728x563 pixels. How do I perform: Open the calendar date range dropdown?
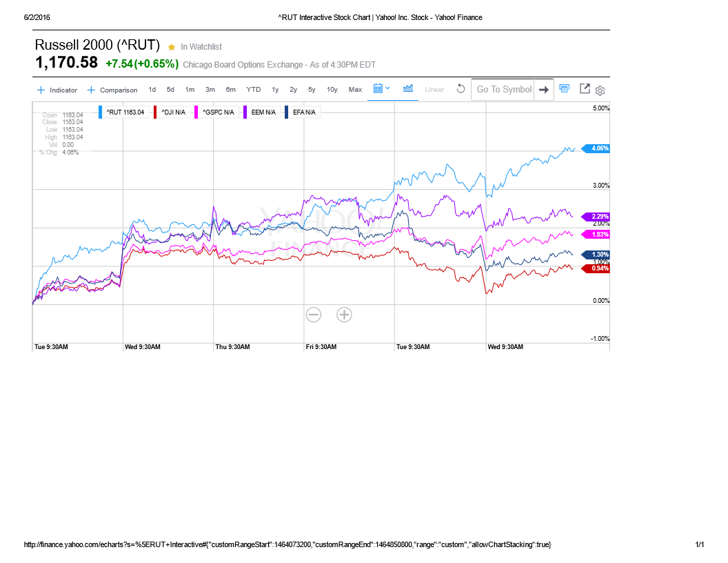click(x=382, y=88)
